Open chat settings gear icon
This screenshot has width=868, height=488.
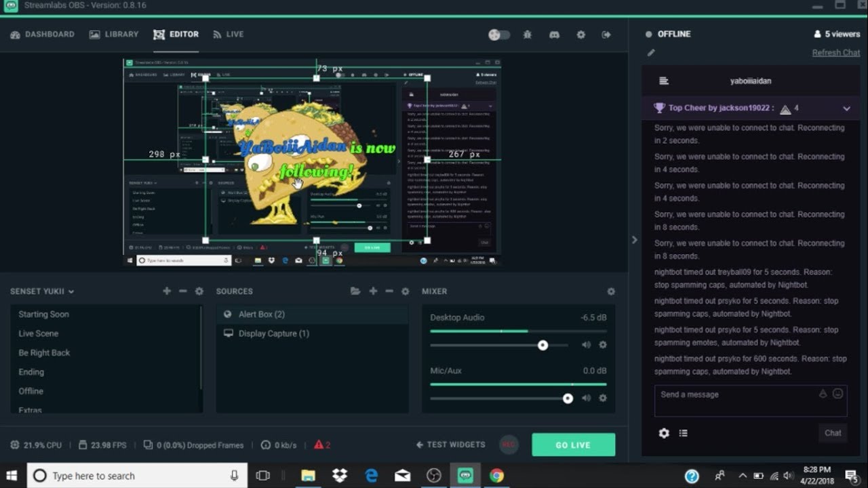(x=664, y=433)
